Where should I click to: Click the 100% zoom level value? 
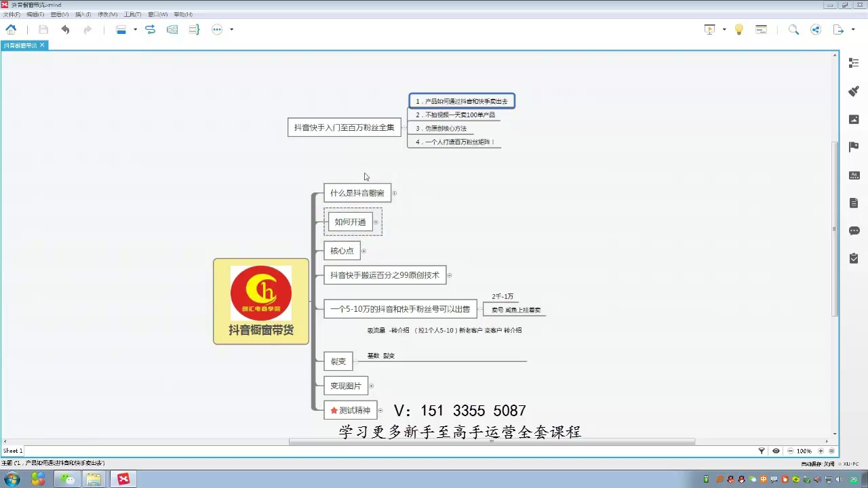coord(804,451)
